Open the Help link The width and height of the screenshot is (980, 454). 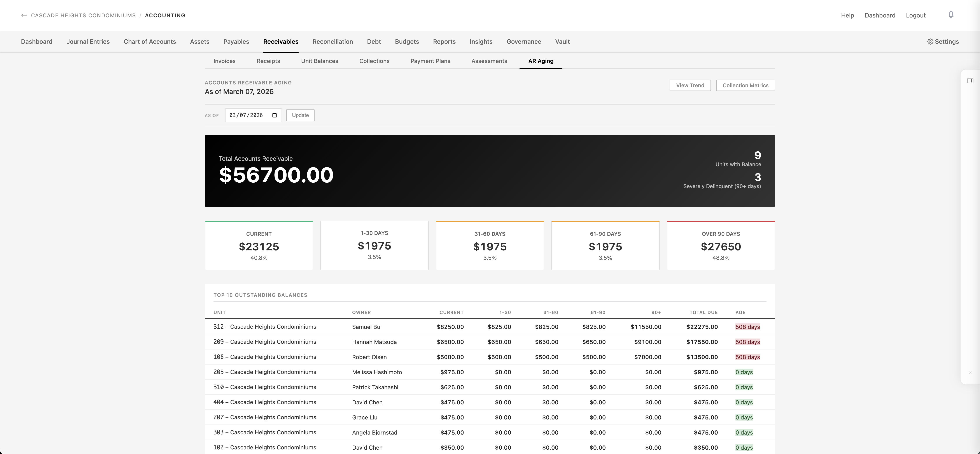coord(847,16)
